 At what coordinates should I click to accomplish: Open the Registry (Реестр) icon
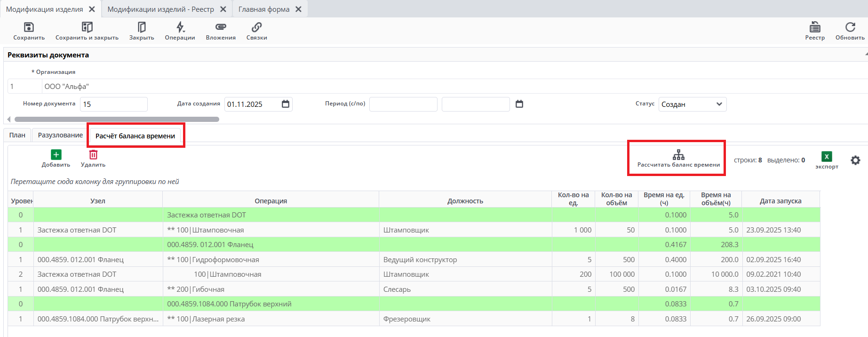click(815, 27)
